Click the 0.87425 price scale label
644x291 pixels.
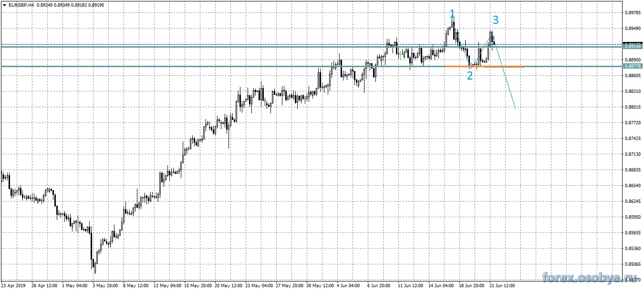(x=633, y=139)
